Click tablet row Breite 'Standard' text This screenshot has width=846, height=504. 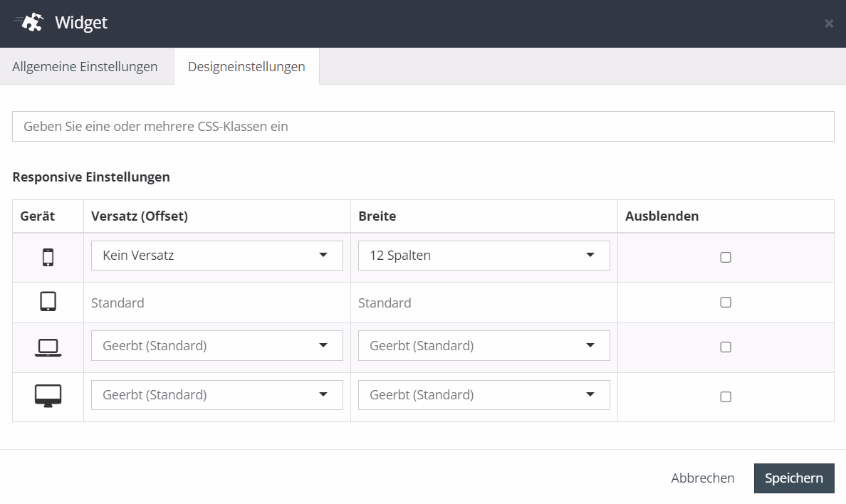point(385,303)
